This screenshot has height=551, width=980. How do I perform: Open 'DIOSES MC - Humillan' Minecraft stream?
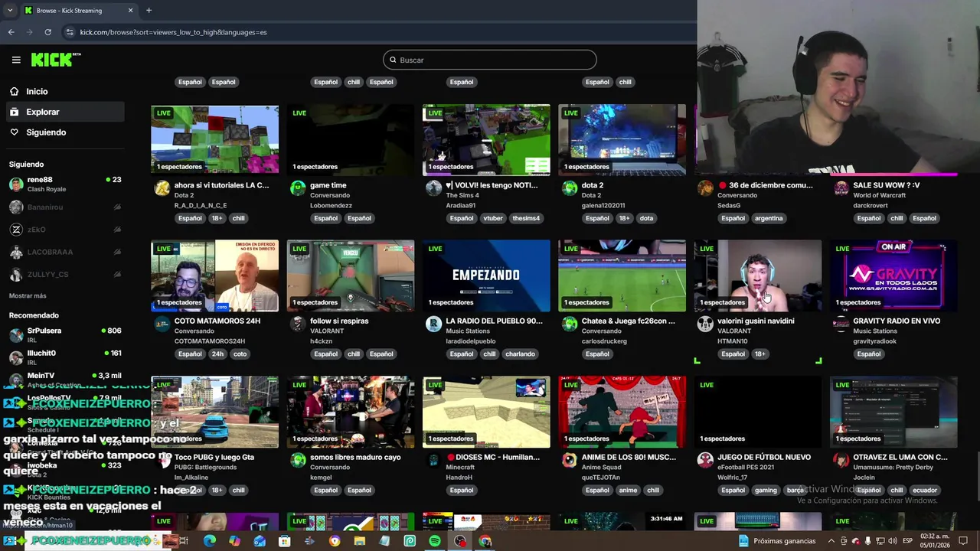pyautogui.click(x=486, y=412)
